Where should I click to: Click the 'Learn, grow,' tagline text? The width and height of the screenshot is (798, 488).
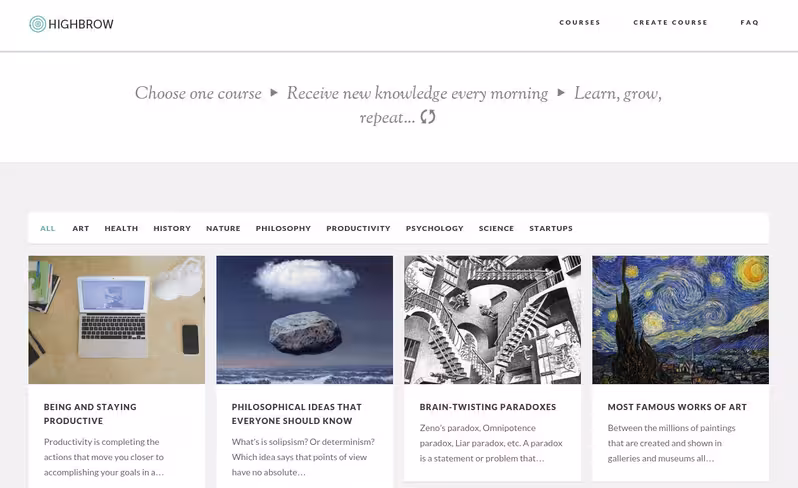click(618, 94)
